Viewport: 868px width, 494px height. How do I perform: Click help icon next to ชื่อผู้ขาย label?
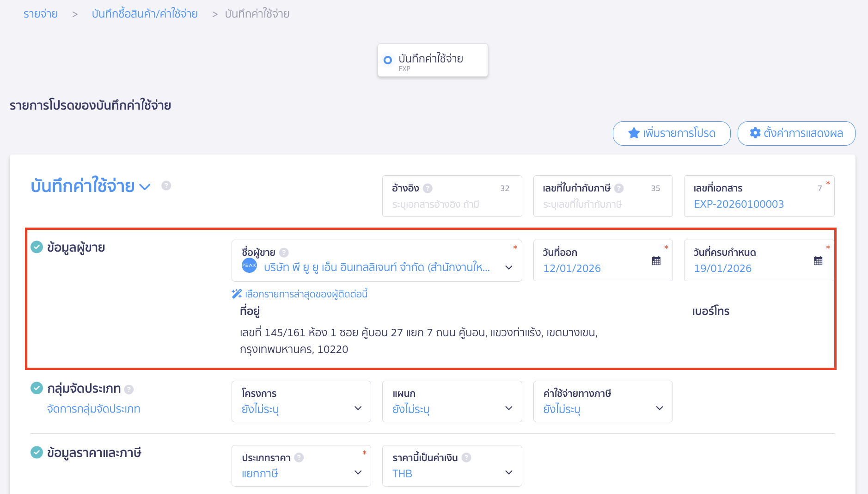click(285, 252)
